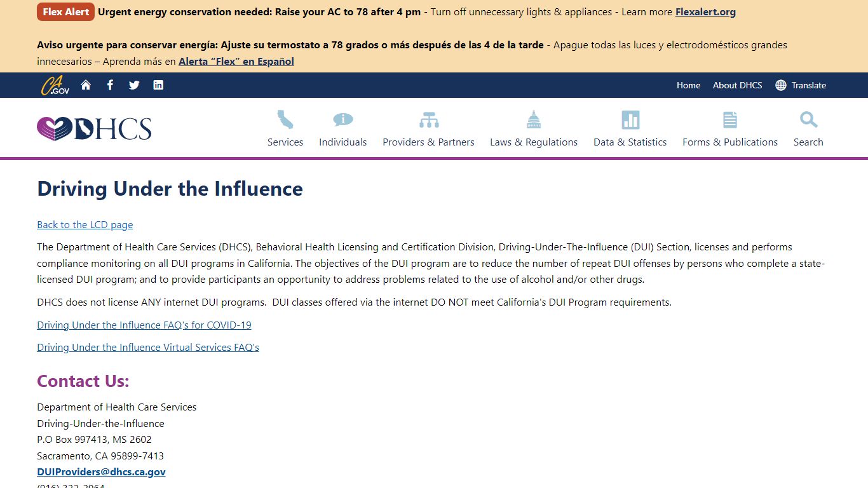The image size is (868, 488).
Task: Open Alerta "Flex" en Español link
Action: (236, 62)
